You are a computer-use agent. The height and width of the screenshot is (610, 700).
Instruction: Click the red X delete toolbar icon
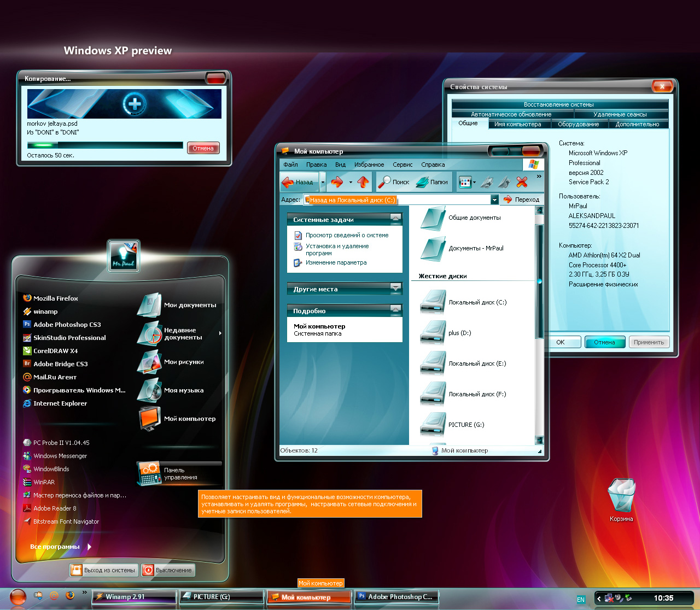pyautogui.click(x=522, y=182)
